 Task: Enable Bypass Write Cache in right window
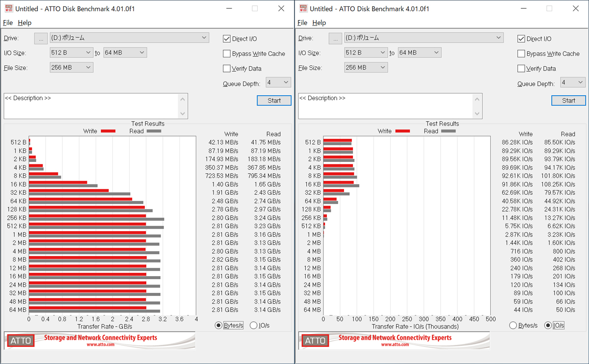521,53
